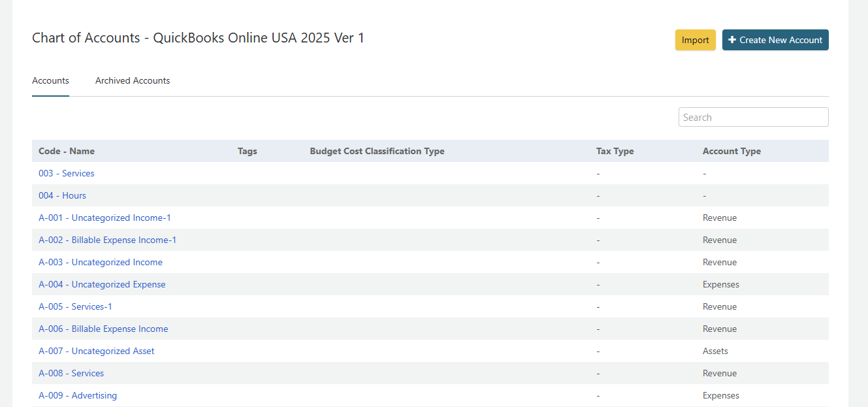This screenshot has width=868, height=407.
Task: Open the 003 - Services account
Action: point(67,173)
